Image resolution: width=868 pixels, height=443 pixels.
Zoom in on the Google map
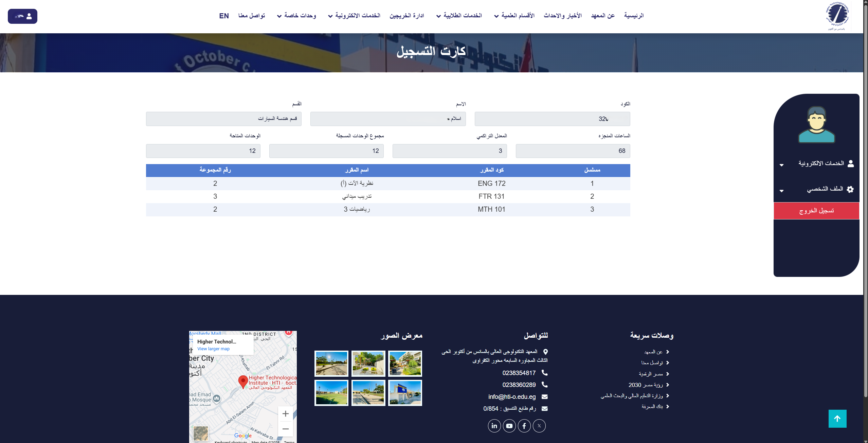285,413
